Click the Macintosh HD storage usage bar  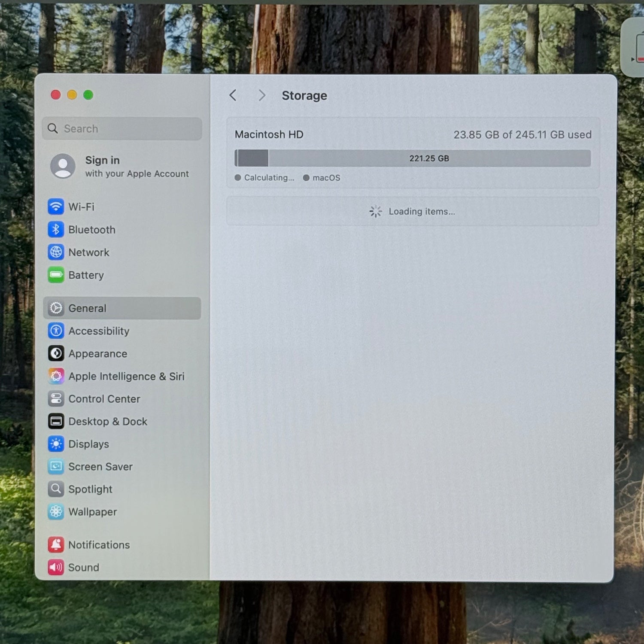tap(412, 158)
